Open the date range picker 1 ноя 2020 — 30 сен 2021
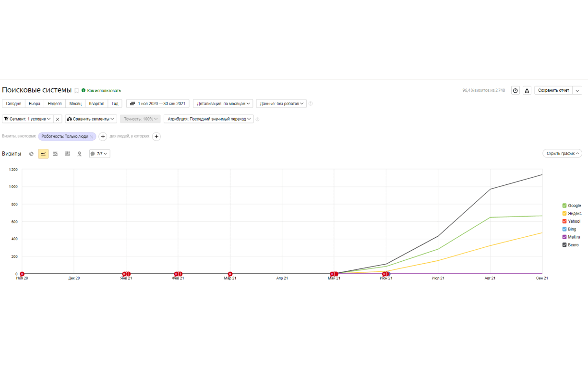This screenshot has width=588, height=365. [x=157, y=104]
